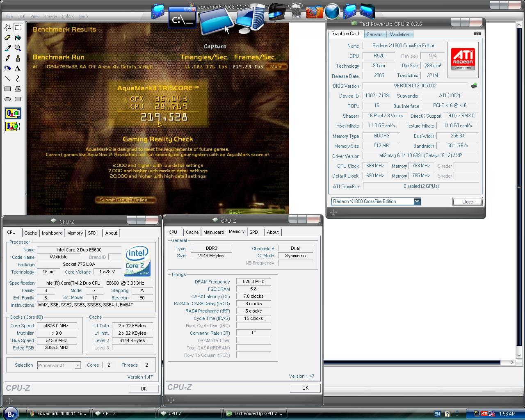Enable transparent selection mode in Paint toolbox
Viewport: 525px width, 420px height.
point(13,126)
